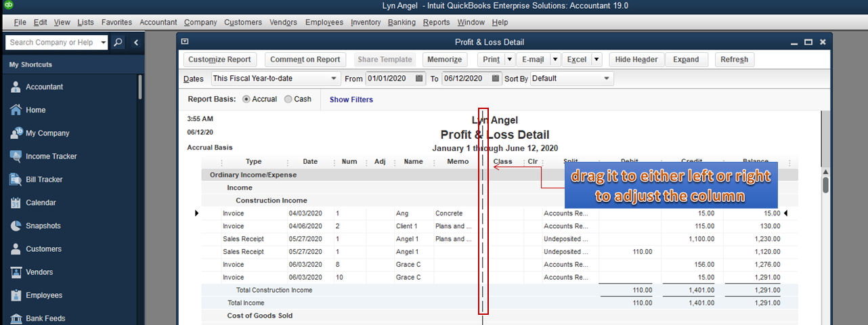The image size is (868, 325).
Task: Click the Type column header
Action: (x=253, y=162)
